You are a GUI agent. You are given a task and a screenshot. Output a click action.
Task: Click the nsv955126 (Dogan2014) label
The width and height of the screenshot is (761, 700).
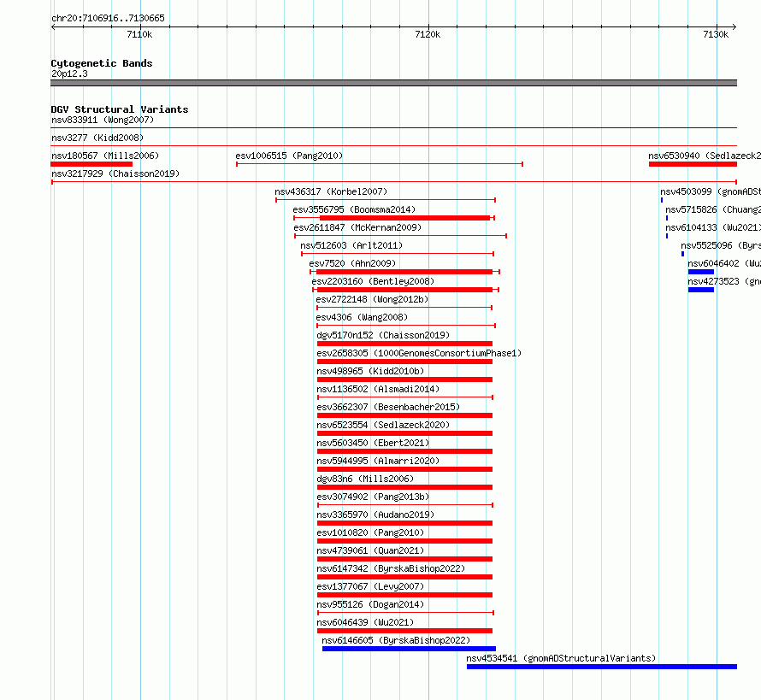tap(370, 604)
